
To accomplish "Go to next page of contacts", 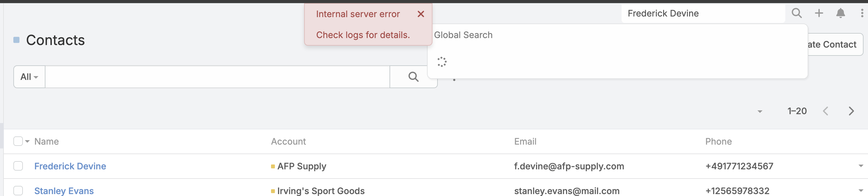I will point(851,111).
